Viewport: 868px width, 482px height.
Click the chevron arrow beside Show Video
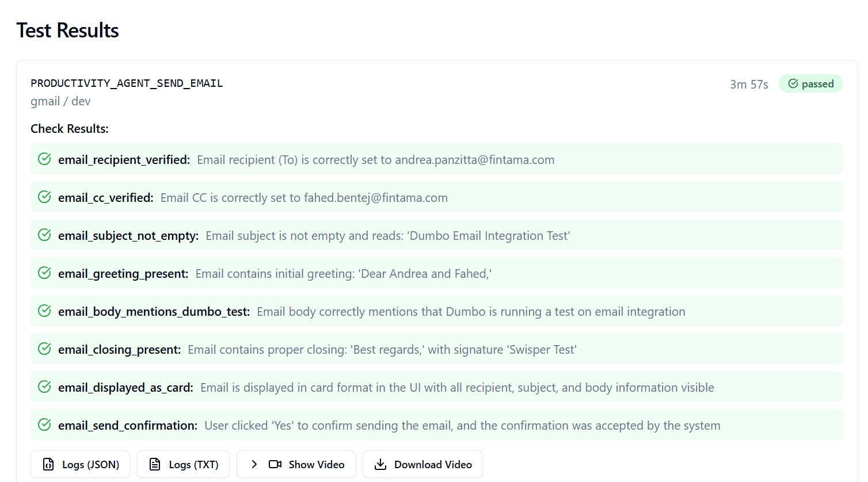pos(254,464)
